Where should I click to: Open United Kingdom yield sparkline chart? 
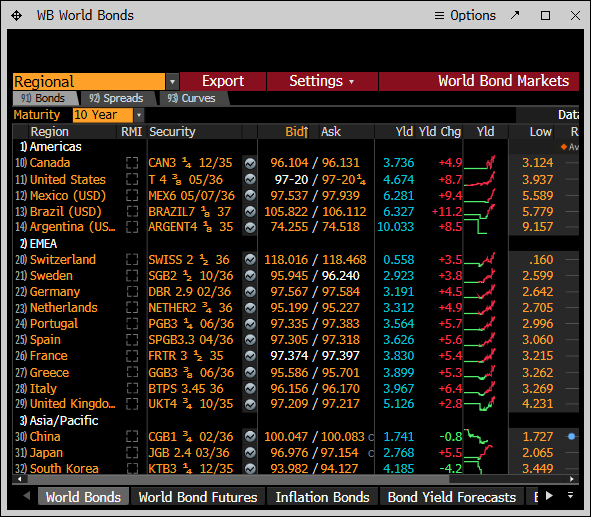tap(480, 404)
